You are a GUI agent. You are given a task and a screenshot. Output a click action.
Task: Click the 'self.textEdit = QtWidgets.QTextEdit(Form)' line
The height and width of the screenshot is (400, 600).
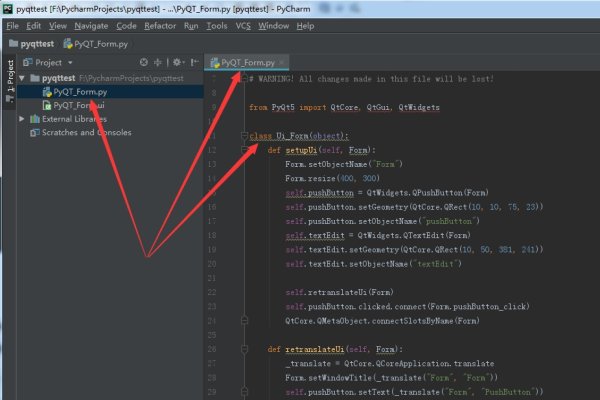click(x=378, y=235)
